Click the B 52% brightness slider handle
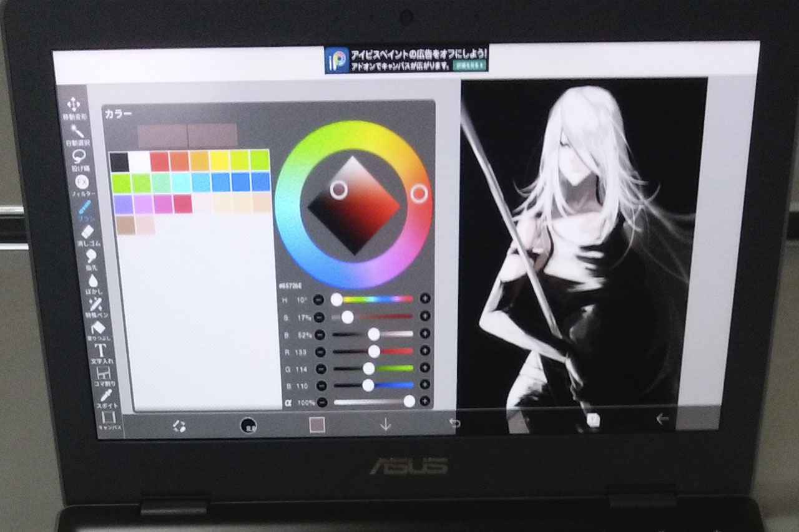The image size is (799, 532). 373,334
